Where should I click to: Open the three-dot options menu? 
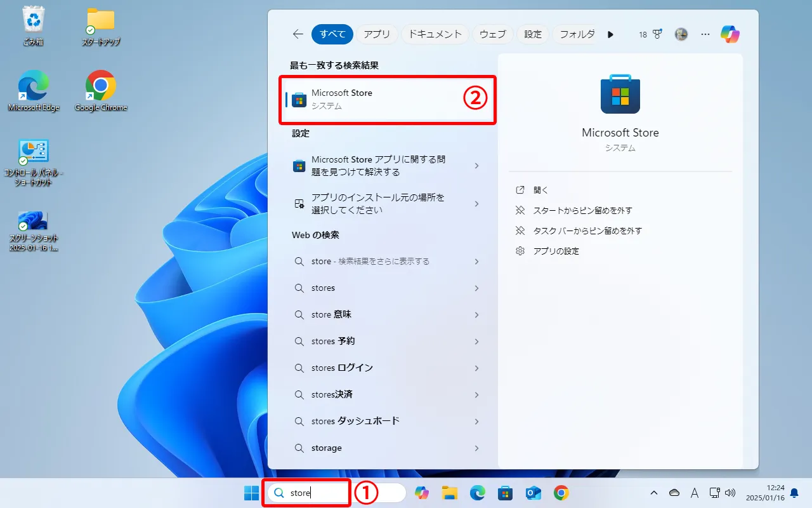(x=705, y=34)
